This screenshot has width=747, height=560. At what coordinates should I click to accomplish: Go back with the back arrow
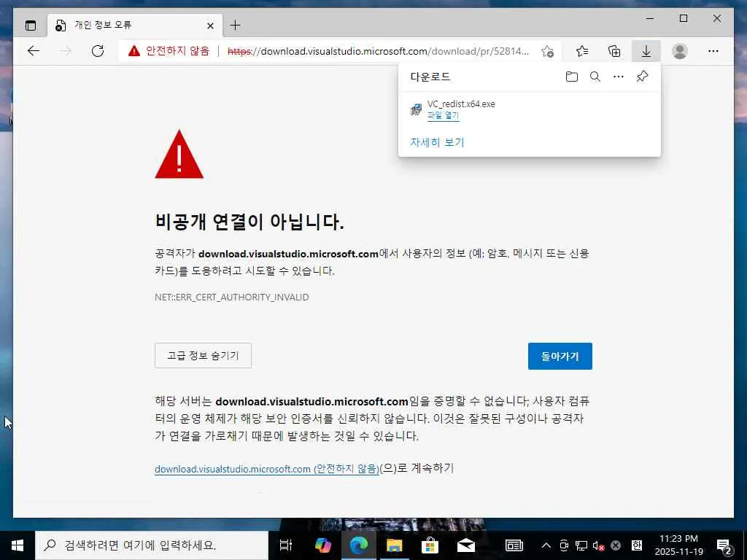click(x=34, y=51)
